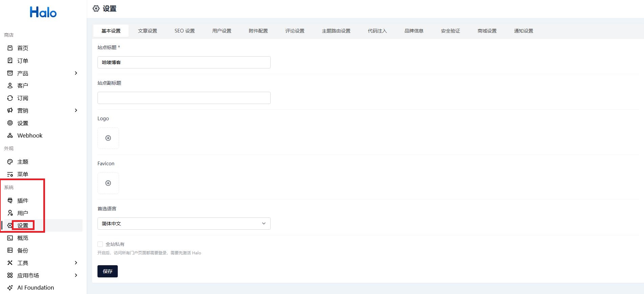Click the 客户 customer person icon

10,86
